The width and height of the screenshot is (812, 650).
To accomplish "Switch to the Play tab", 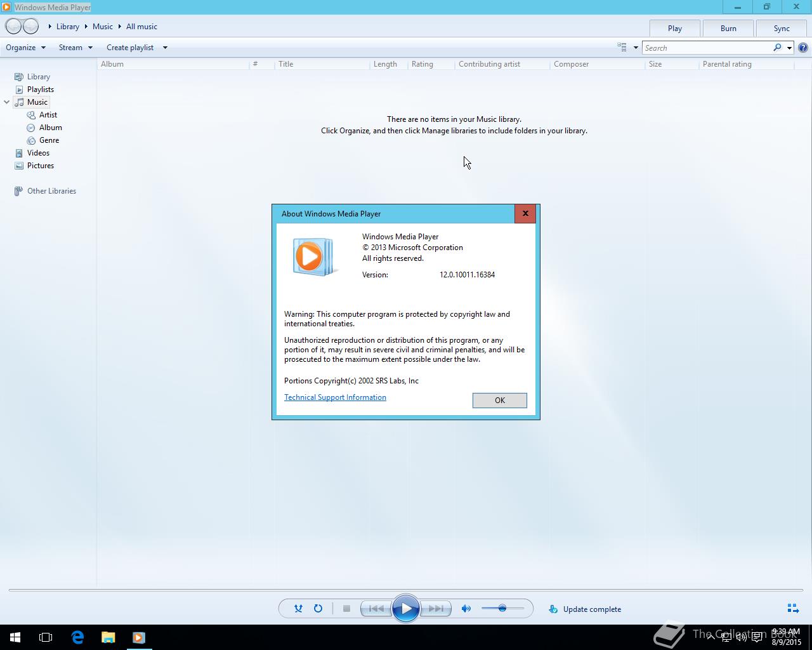I will coord(675,29).
